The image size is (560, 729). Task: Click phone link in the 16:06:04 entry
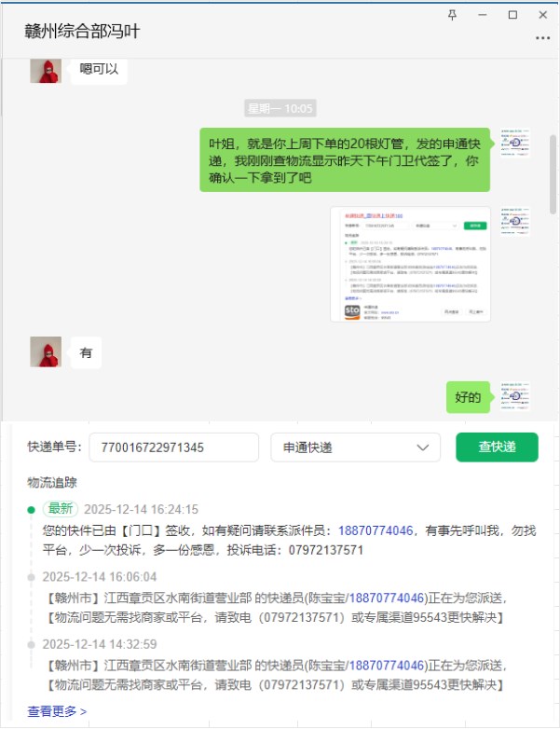tap(387, 598)
